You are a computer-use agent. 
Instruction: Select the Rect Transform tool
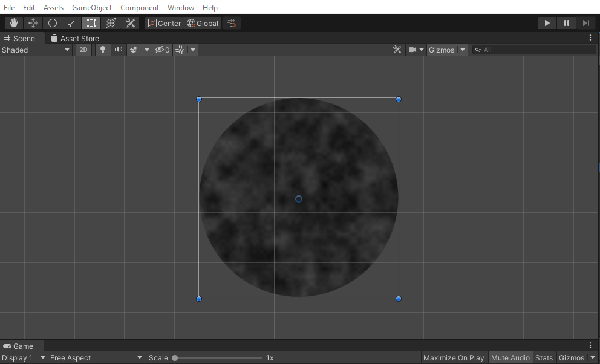(91, 22)
